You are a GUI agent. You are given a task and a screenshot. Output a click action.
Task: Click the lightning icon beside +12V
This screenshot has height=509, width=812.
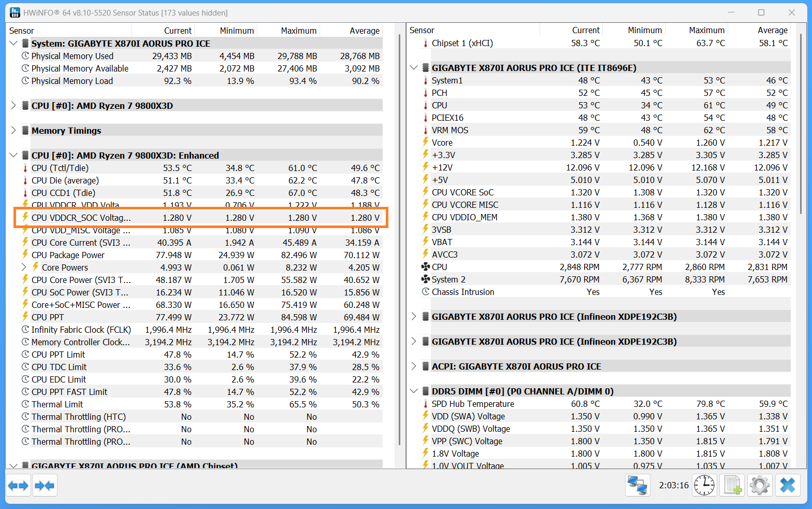click(x=426, y=167)
